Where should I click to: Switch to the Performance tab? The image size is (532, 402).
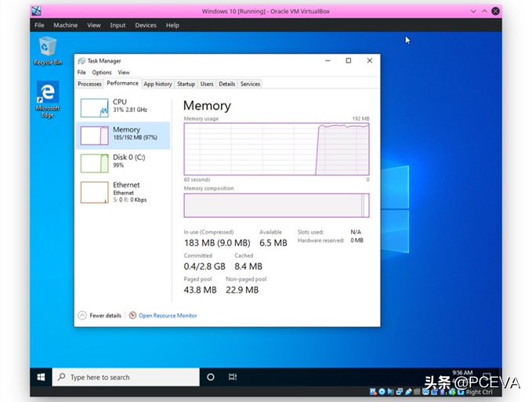[122, 83]
